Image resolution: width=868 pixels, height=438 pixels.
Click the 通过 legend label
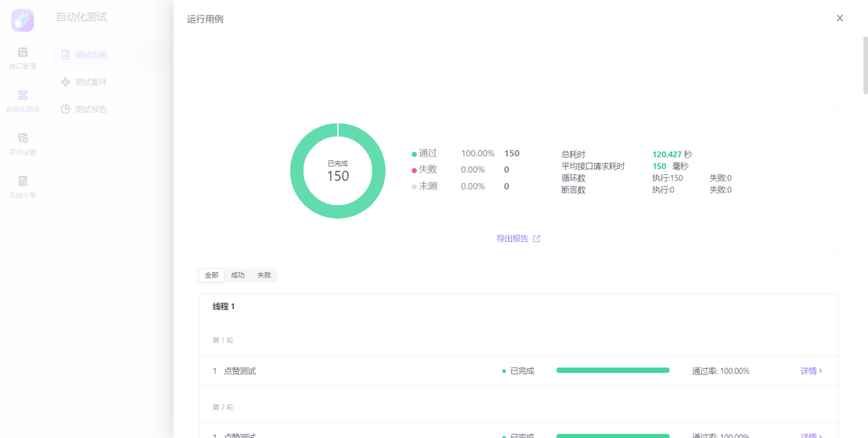pos(428,153)
